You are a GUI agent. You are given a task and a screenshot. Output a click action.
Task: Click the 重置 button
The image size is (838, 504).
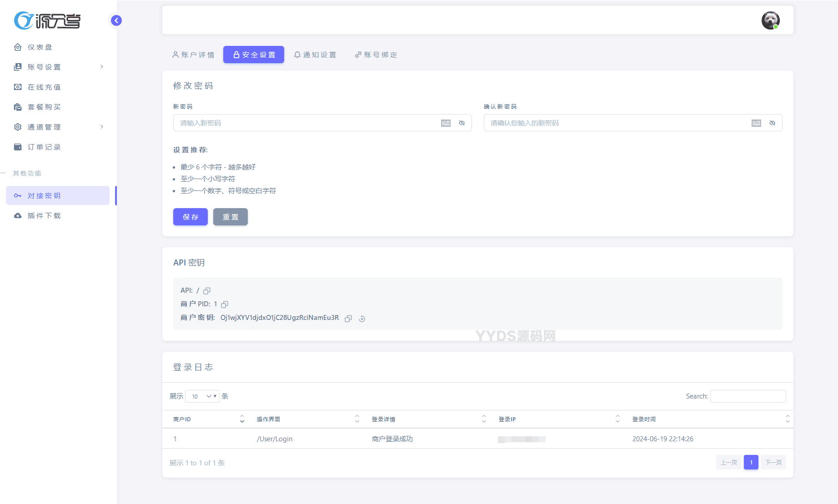[x=231, y=217]
